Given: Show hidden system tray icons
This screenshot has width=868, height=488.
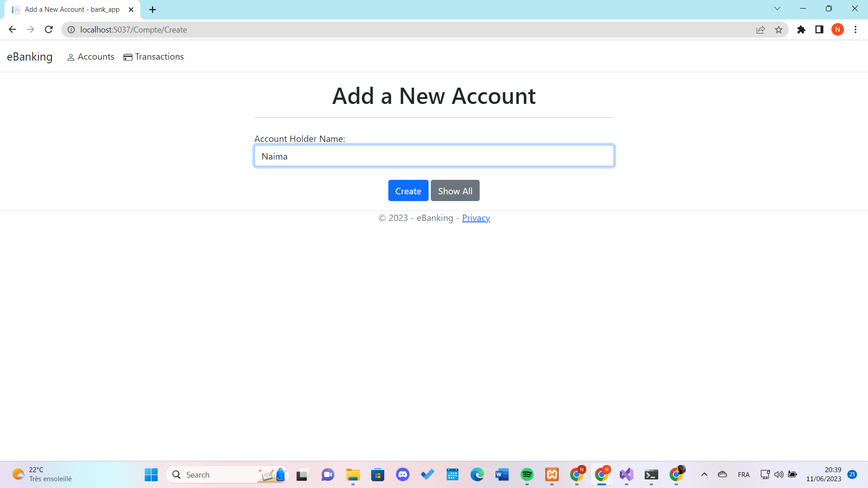Looking at the screenshot, I should click(x=704, y=474).
